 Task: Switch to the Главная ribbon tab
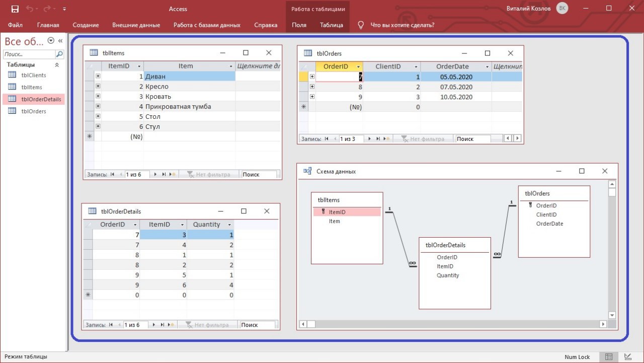tap(48, 25)
